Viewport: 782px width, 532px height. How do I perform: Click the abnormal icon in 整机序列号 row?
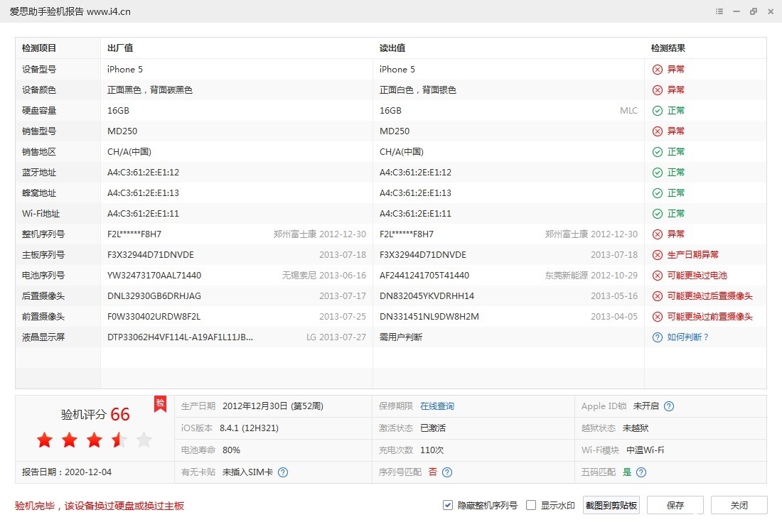click(658, 234)
